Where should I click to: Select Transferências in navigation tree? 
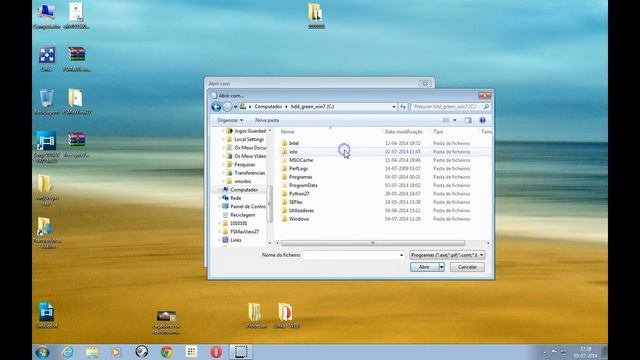click(x=249, y=173)
